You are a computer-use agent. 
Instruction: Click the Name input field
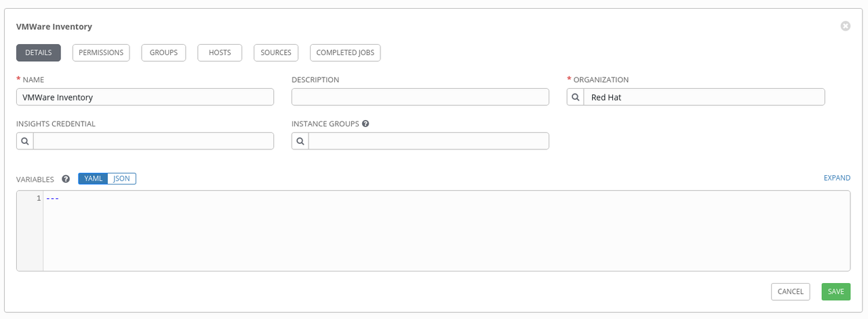pos(145,97)
